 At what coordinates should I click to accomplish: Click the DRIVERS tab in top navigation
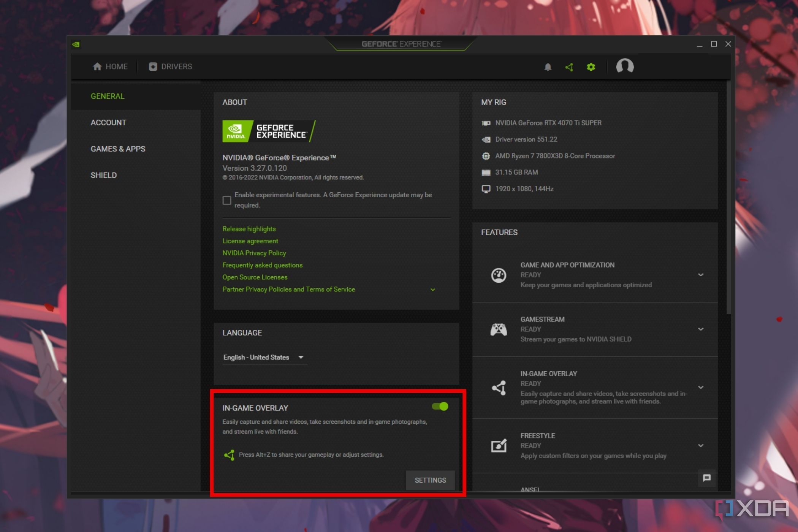coord(170,66)
